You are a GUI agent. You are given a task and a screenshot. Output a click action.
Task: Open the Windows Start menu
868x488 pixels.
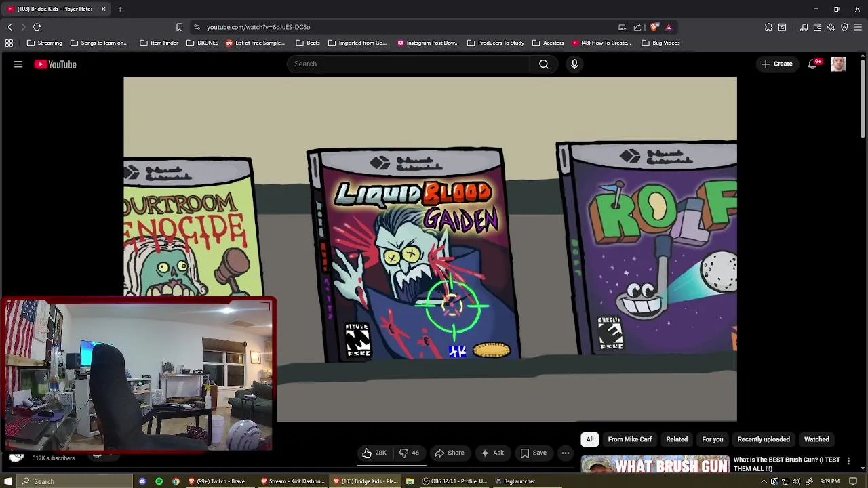coord(8,481)
